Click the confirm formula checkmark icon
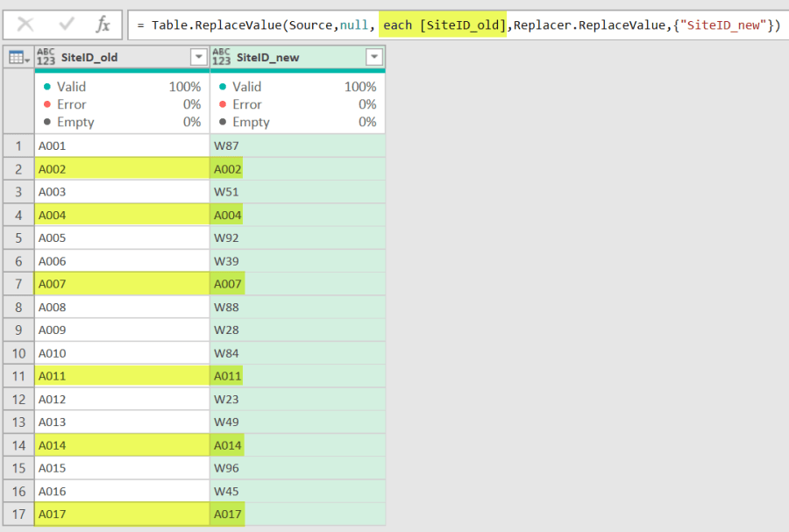The height and width of the screenshot is (532, 789). (x=67, y=25)
